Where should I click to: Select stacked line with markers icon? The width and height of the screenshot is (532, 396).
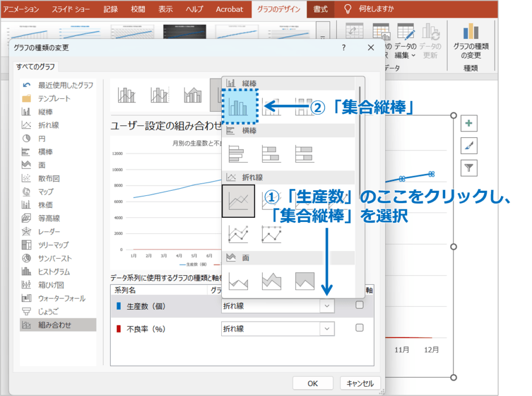click(271, 234)
